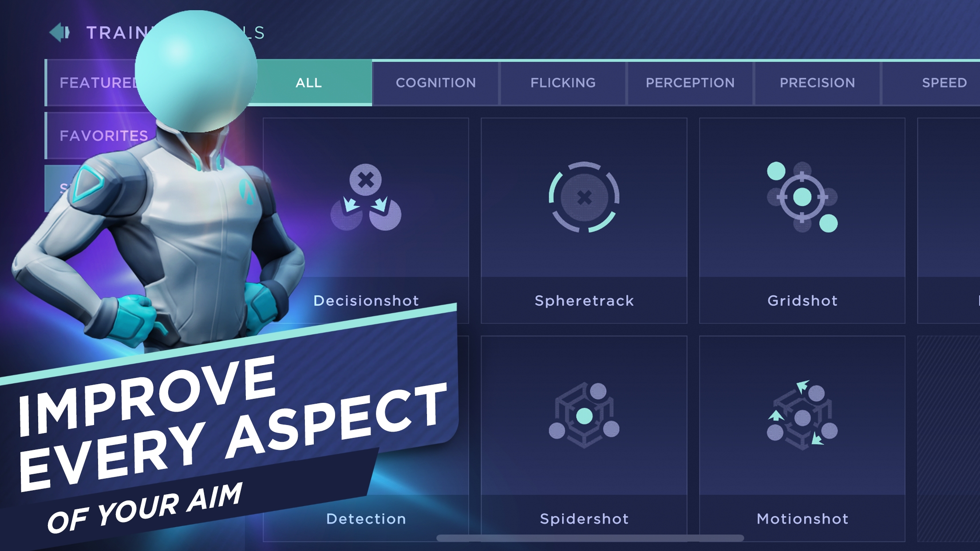Switch to the FLICKING tab
980x551 pixels.
point(562,83)
